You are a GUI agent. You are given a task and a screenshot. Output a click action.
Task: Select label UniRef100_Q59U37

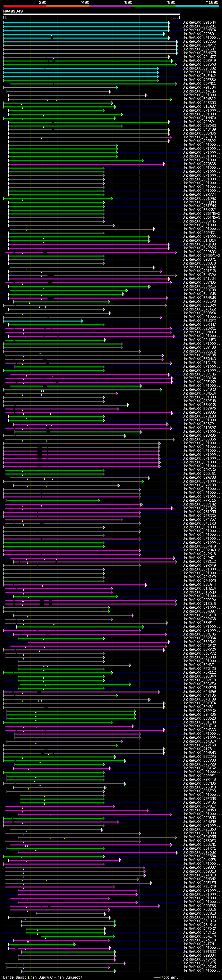point(199,867)
